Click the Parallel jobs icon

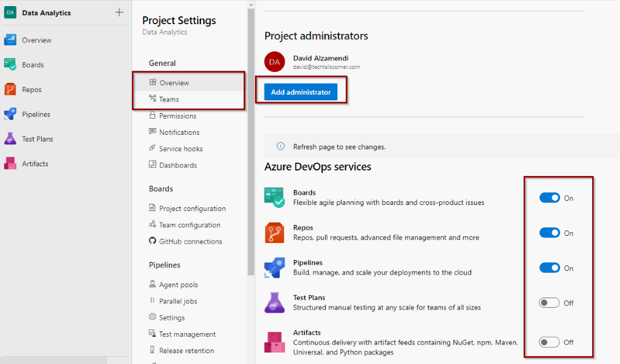click(x=152, y=301)
